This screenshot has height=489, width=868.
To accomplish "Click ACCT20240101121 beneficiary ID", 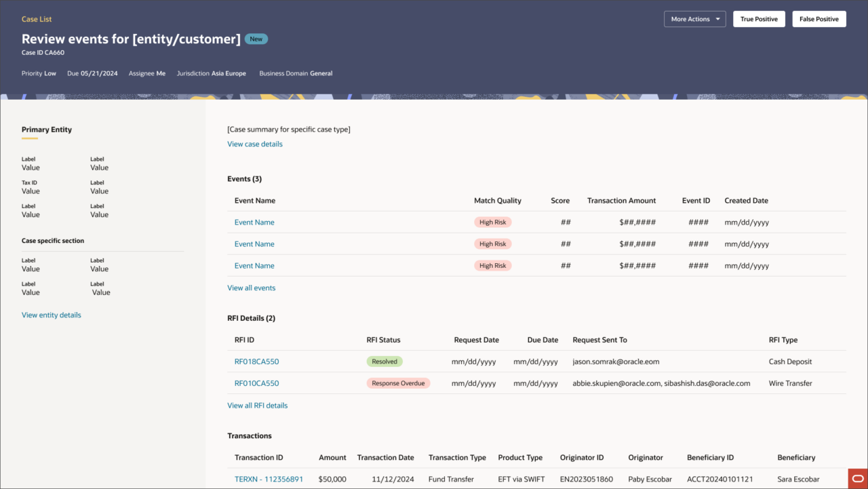I will click(720, 479).
